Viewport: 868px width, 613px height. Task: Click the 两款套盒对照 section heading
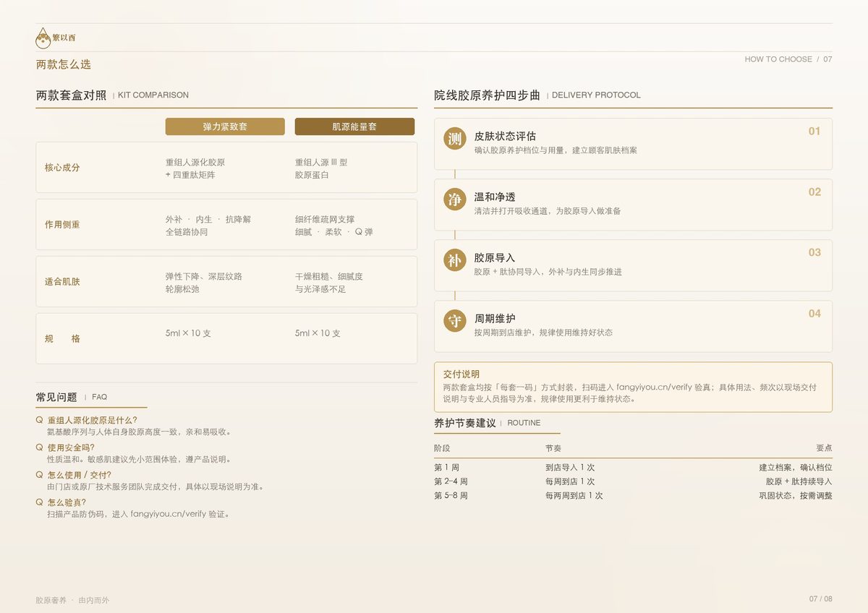tap(71, 95)
